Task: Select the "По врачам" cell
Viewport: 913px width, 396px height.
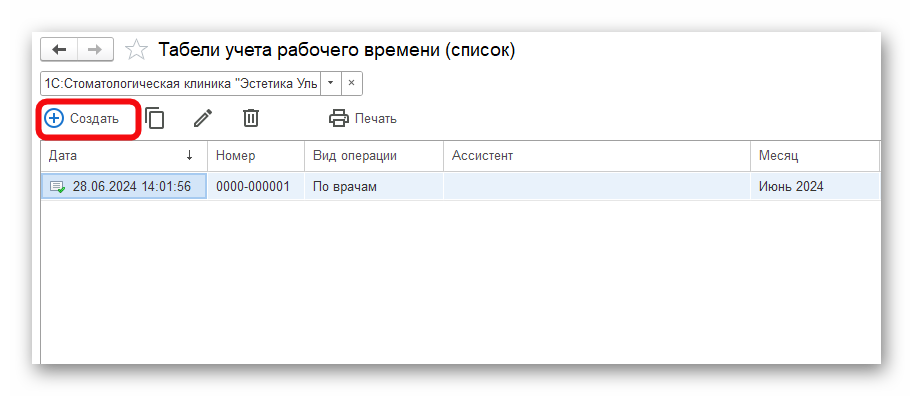Action: (374, 186)
